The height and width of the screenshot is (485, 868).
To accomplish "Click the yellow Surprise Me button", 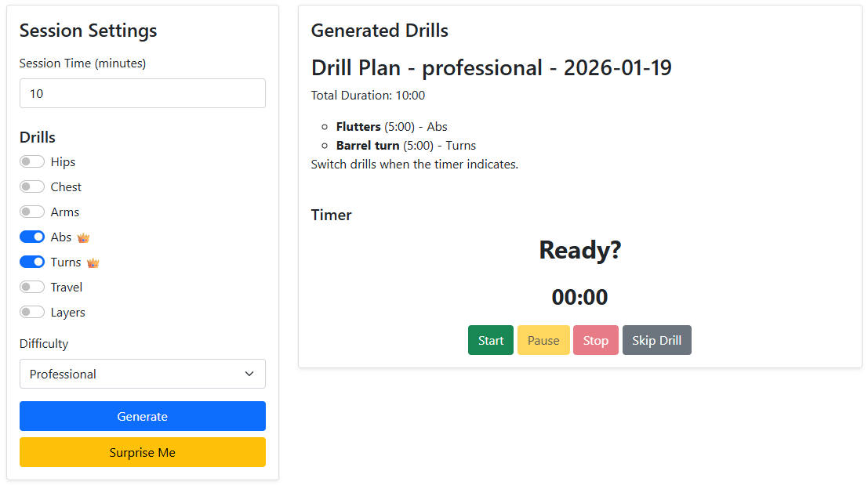I will [142, 452].
